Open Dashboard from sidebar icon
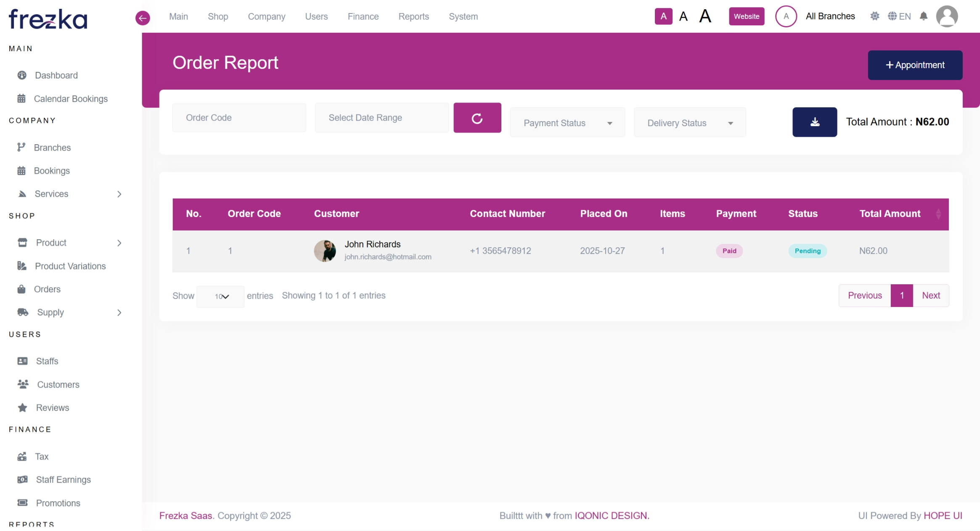The width and height of the screenshot is (980, 531). [22, 75]
